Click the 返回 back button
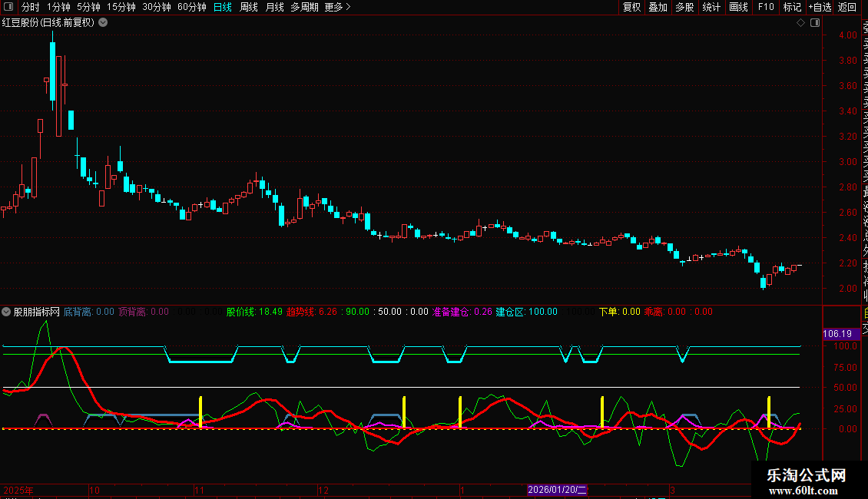Viewport: 868px width, 499px height. [x=847, y=8]
